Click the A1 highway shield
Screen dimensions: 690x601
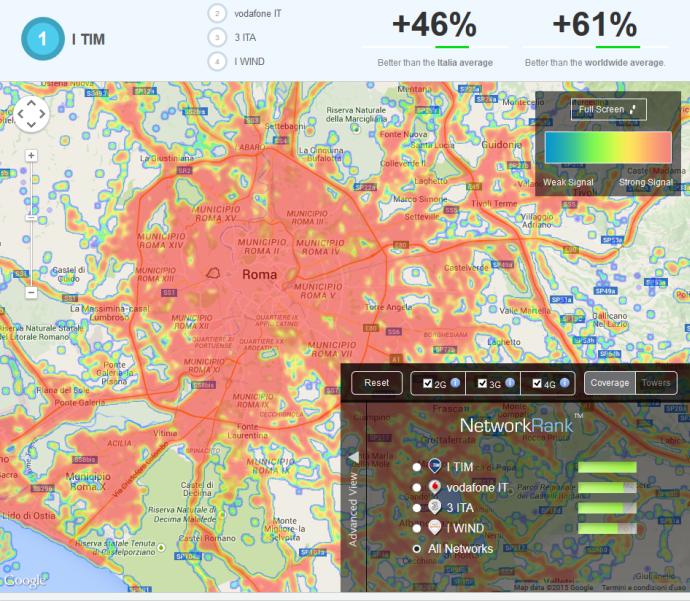[x=396, y=359]
